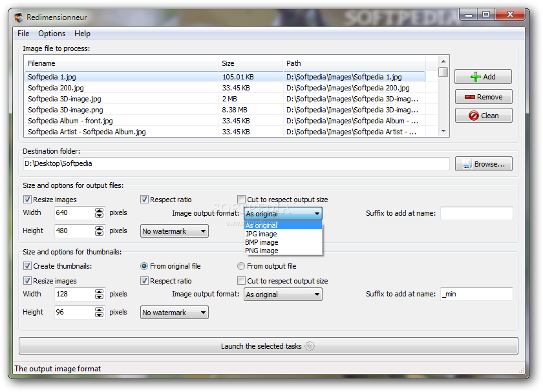
Task: Sort the list by the Path column header
Action: 354,63
